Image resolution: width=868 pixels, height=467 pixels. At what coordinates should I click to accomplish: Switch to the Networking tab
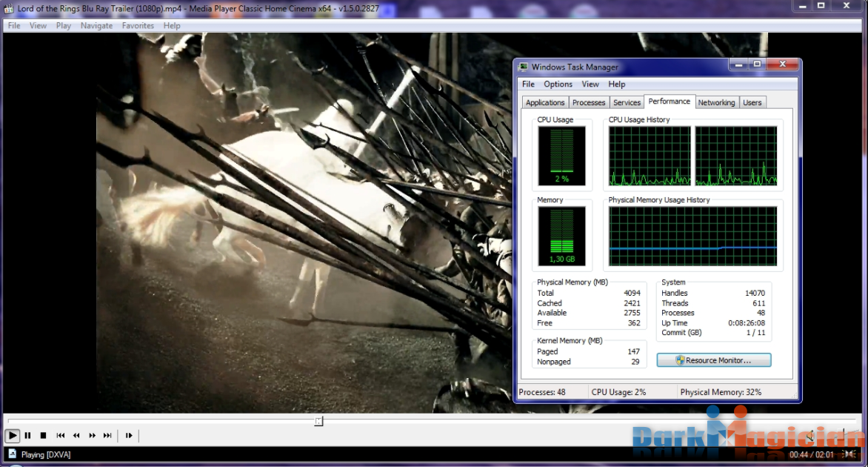(716, 102)
